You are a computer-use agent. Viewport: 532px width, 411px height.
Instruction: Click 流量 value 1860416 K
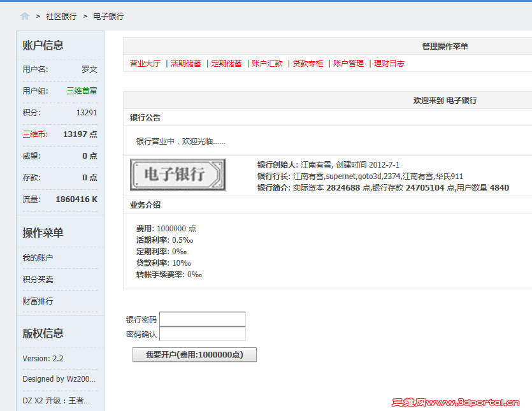[76, 199]
